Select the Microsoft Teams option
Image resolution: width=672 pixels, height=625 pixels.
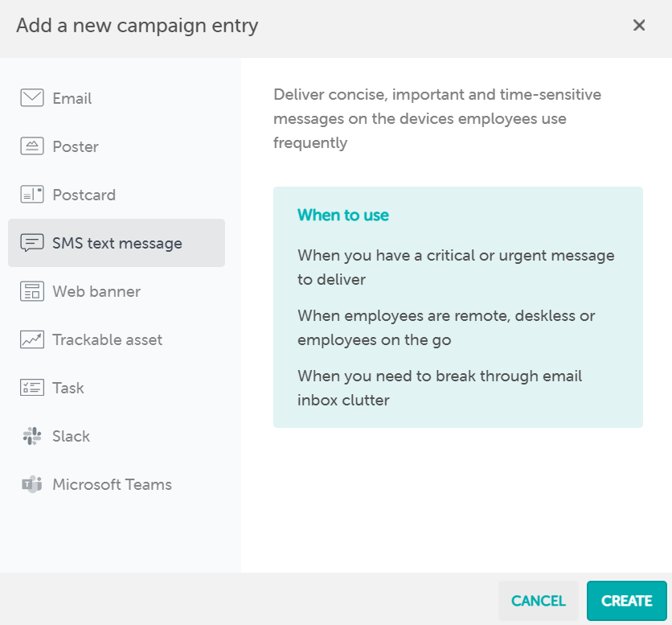coord(113,484)
